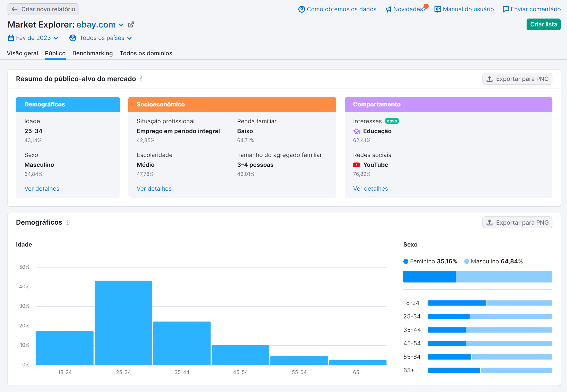The height and width of the screenshot is (392, 567).
Task: Click the help icon next to Como obtemos os dados
Action: click(x=301, y=9)
